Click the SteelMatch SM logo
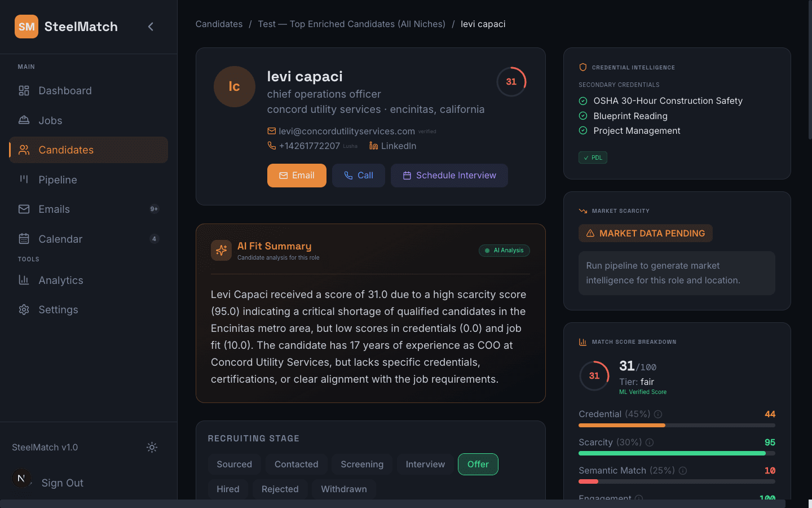 (26, 27)
